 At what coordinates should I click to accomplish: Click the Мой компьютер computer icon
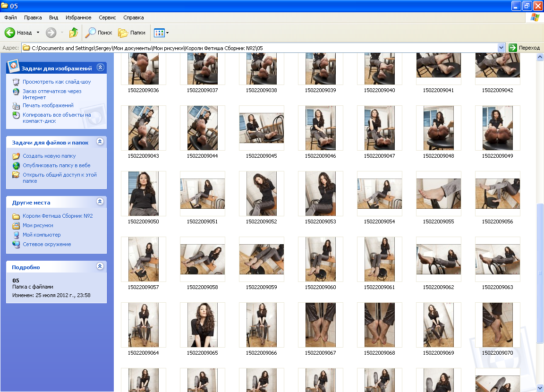16,235
